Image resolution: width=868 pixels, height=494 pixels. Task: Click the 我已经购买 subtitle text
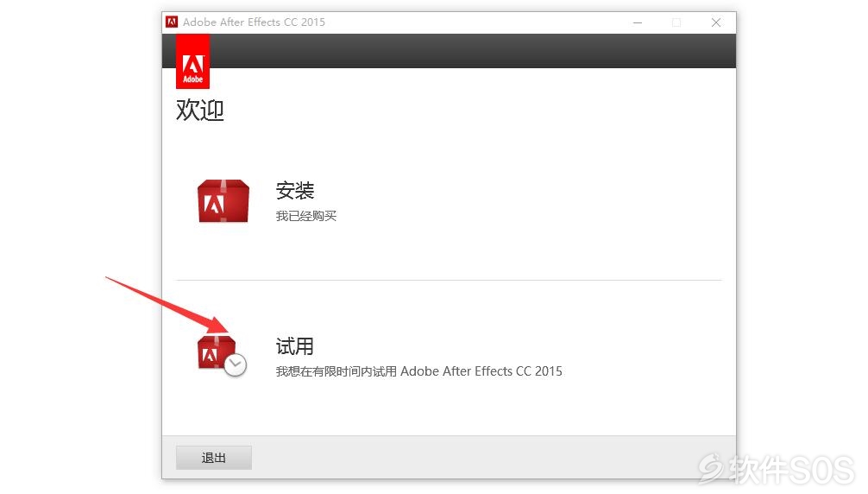(x=305, y=216)
